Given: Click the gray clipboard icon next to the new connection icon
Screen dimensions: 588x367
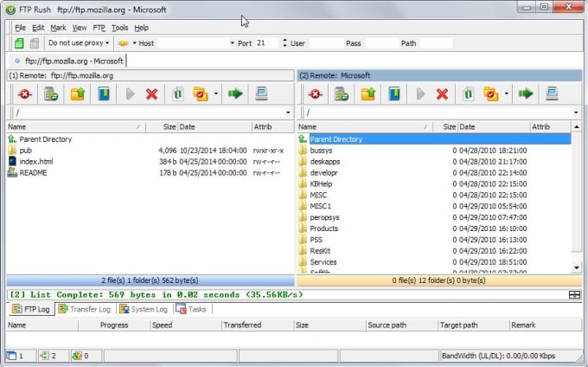Looking at the screenshot, I should pyautogui.click(x=34, y=43).
